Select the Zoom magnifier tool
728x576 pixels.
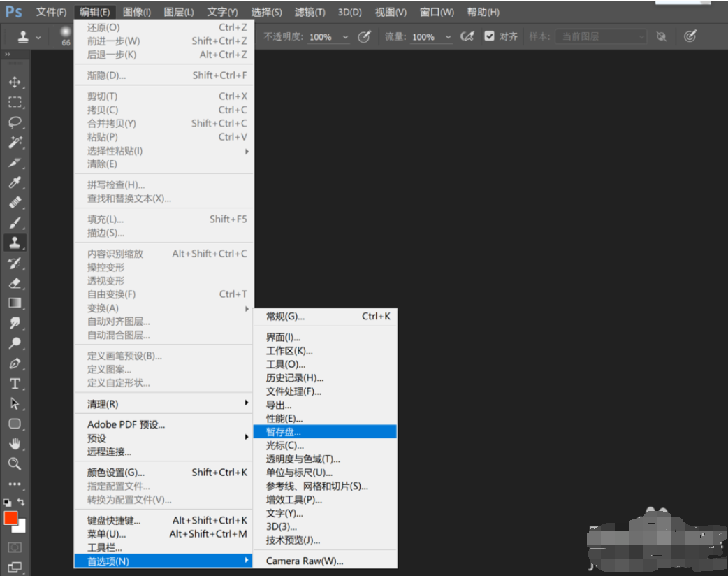tap(15, 463)
